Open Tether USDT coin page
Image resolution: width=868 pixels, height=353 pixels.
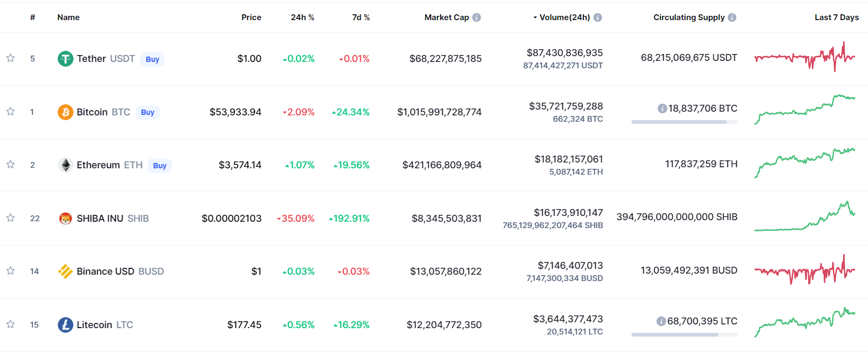point(106,59)
